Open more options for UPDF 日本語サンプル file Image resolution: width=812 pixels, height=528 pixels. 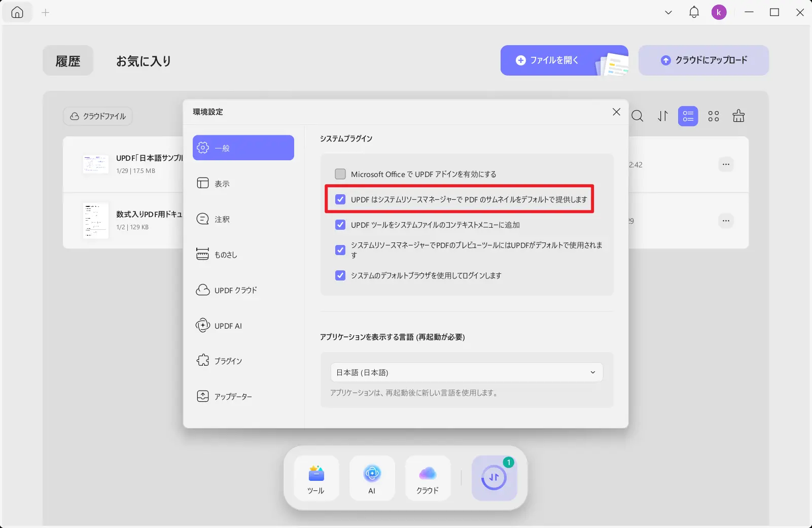[726, 164]
